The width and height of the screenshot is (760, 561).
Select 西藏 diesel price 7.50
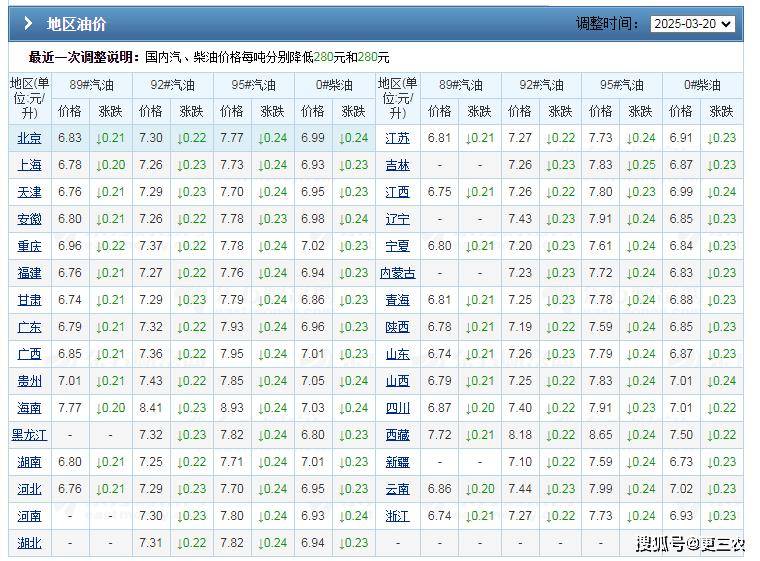(681, 434)
